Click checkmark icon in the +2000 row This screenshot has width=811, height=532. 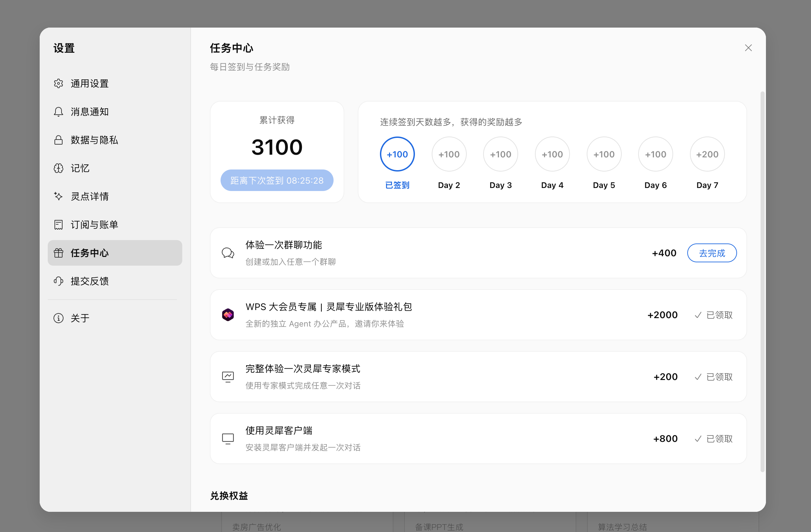pyautogui.click(x=698, y=315)
